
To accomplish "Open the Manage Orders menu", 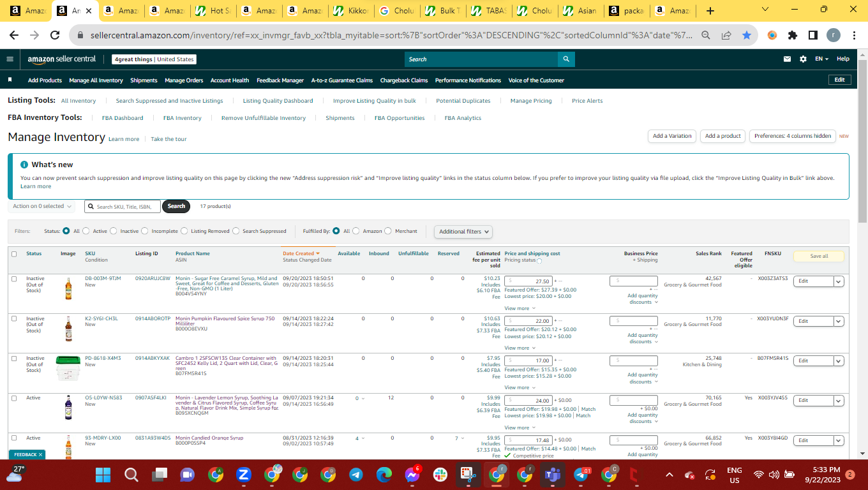I will 184,80.
